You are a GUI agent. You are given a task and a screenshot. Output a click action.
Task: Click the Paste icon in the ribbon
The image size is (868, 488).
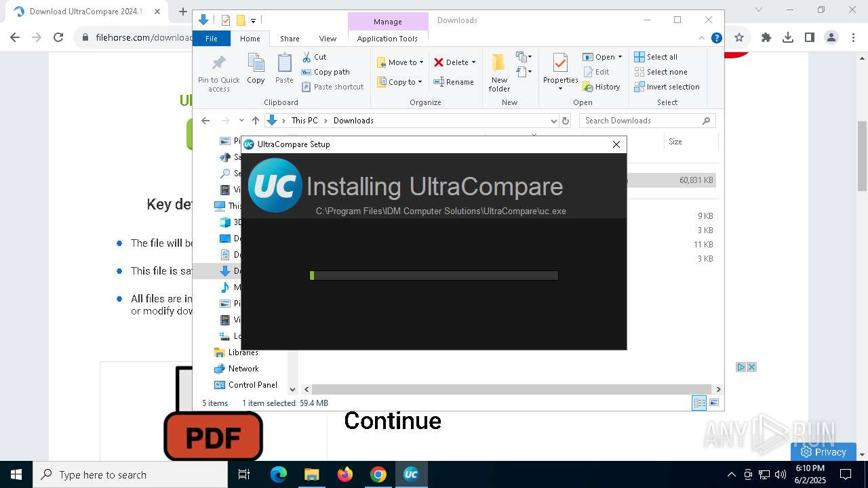[284, 68]
